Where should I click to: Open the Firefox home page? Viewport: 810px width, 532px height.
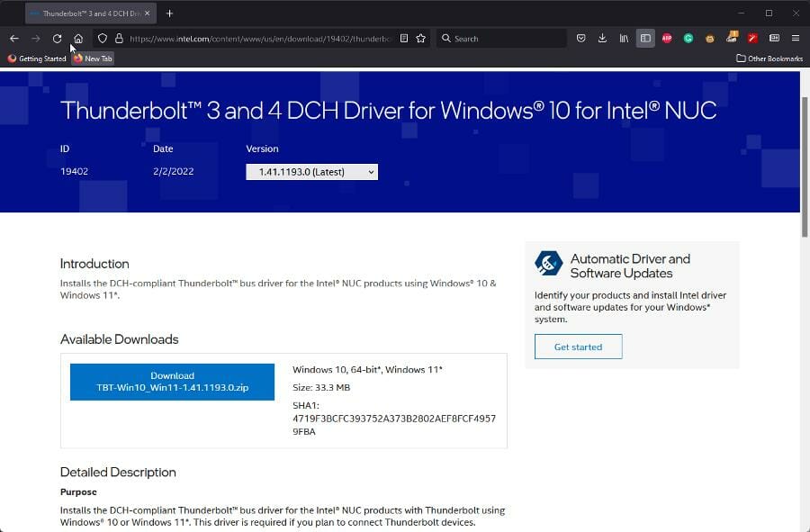[x=78, y=38]
